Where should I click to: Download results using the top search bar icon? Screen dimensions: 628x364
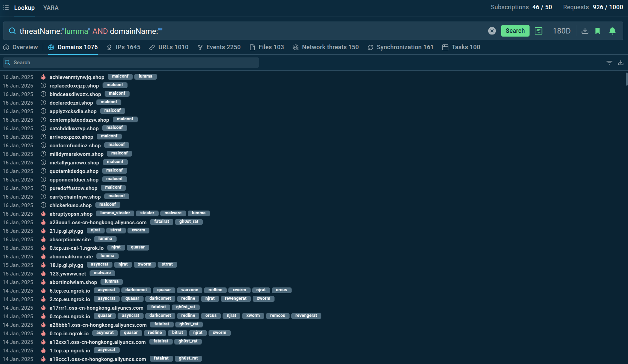585,31
